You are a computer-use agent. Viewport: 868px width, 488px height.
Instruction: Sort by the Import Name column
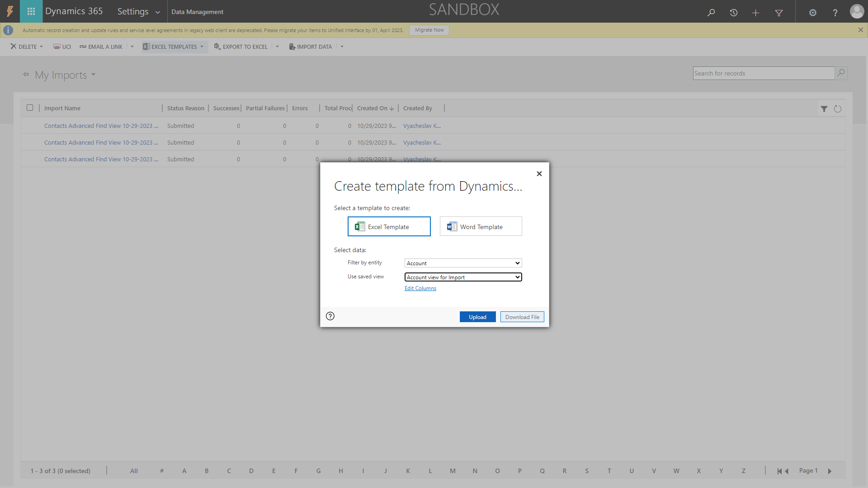coord(62,108)
